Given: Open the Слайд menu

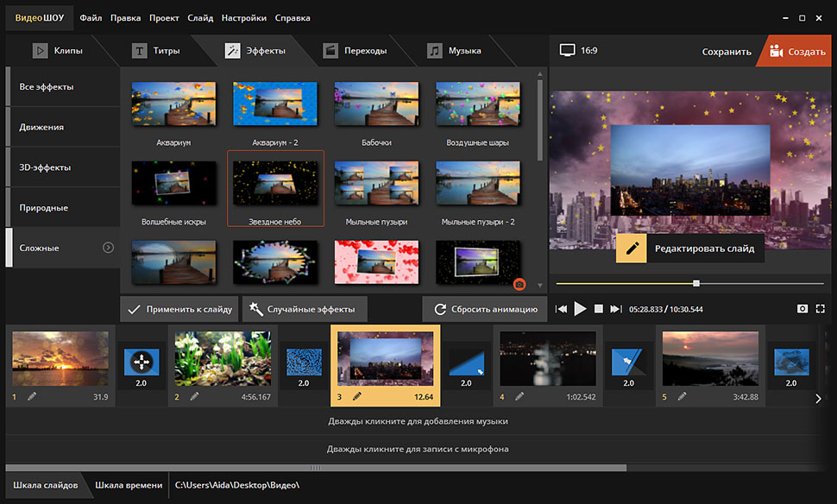Looking at the screenshot, I should [x=200, y=17].
